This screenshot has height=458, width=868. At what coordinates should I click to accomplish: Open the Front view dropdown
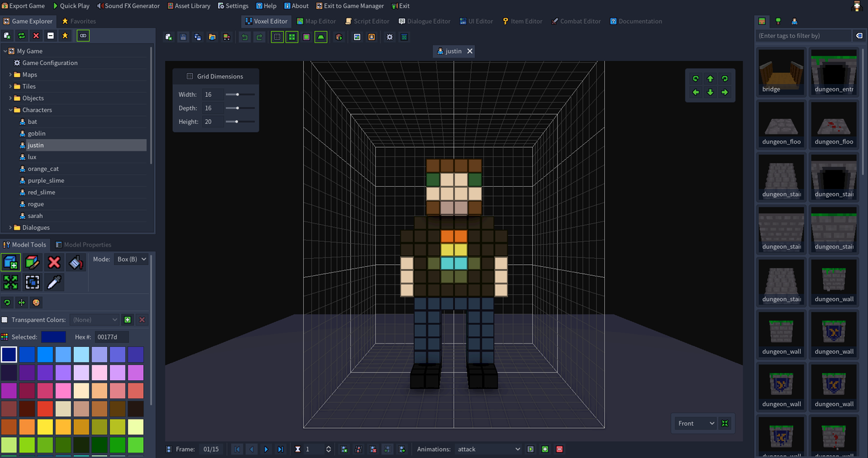click(x=696, y=423)
